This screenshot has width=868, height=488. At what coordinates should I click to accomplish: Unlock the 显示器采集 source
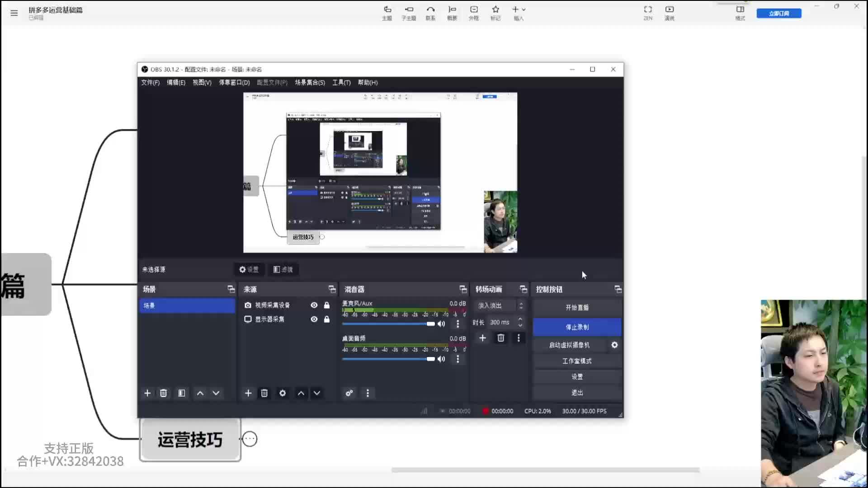tap(327, 319)
